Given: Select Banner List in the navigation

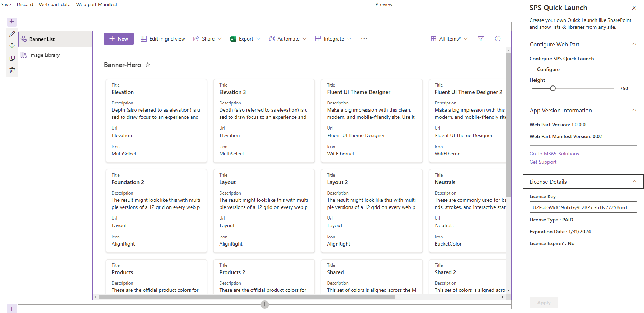Looking at the screenshot, I should click(55, 39).
